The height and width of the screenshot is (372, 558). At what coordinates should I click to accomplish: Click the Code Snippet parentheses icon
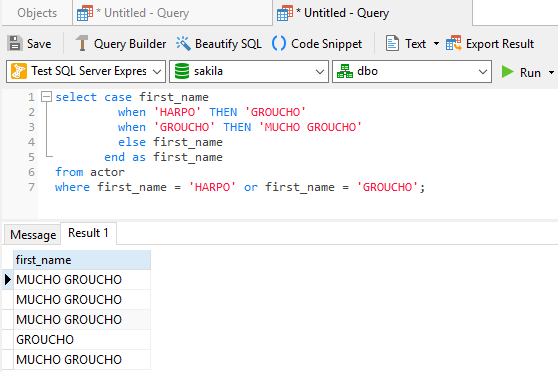(279, 43)
